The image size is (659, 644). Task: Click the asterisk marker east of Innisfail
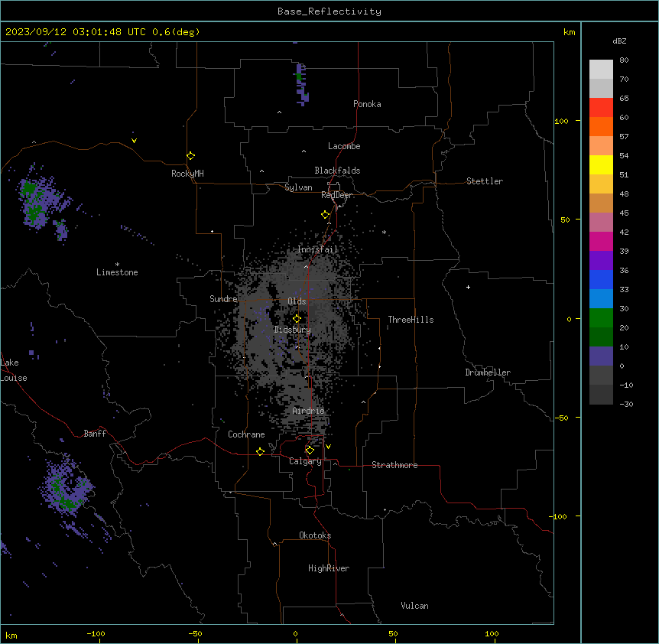pos(384,232)
